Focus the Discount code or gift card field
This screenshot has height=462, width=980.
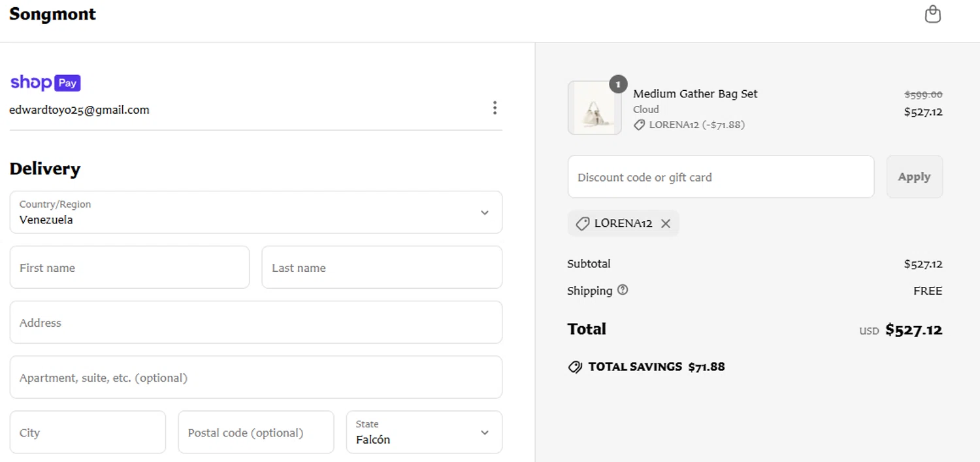(x=721, y=176)
